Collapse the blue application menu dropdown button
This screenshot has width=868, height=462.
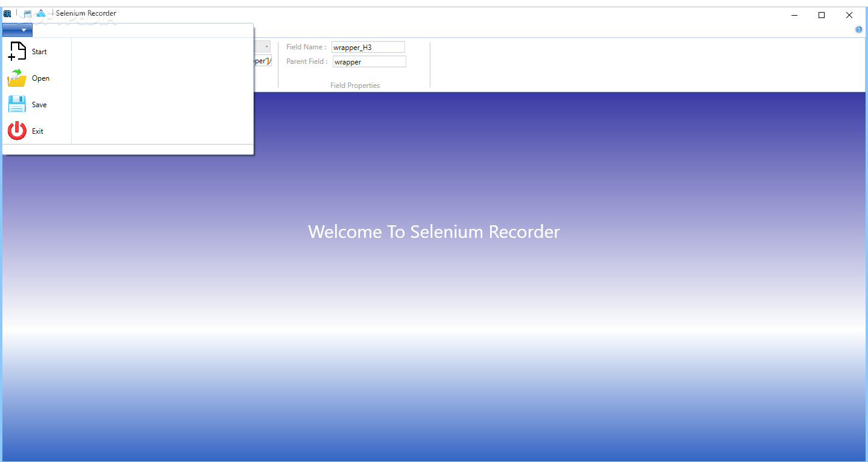coord(17,30)
